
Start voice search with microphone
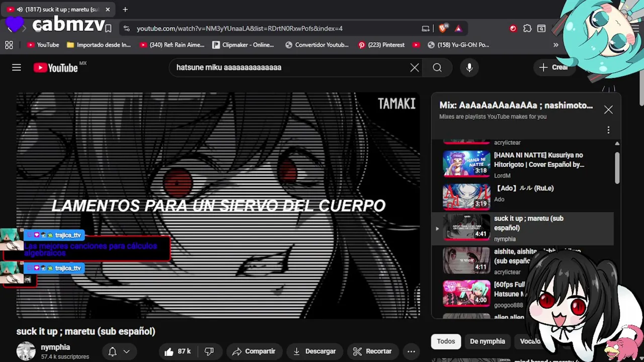469,67
